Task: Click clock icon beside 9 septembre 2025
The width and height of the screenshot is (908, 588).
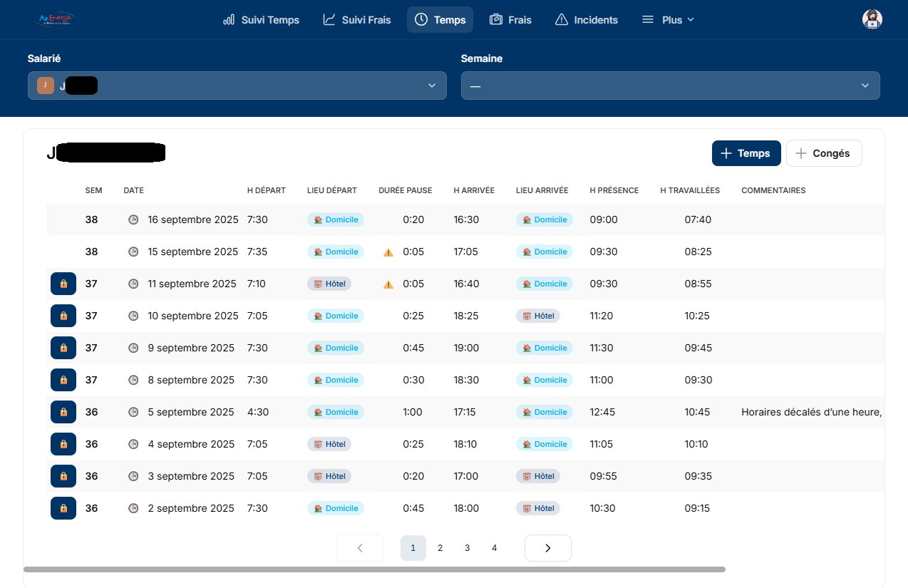Action: tap(133, 348)
